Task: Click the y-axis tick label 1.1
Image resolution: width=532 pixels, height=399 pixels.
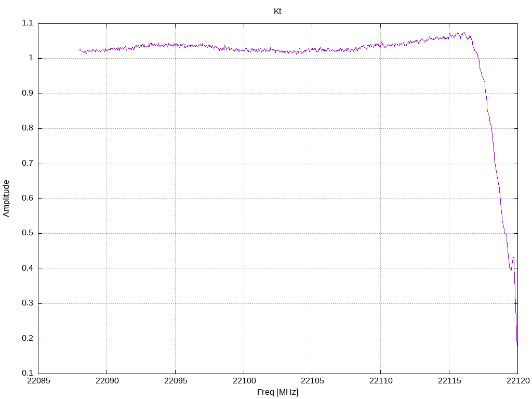Action: pos(28,23)
